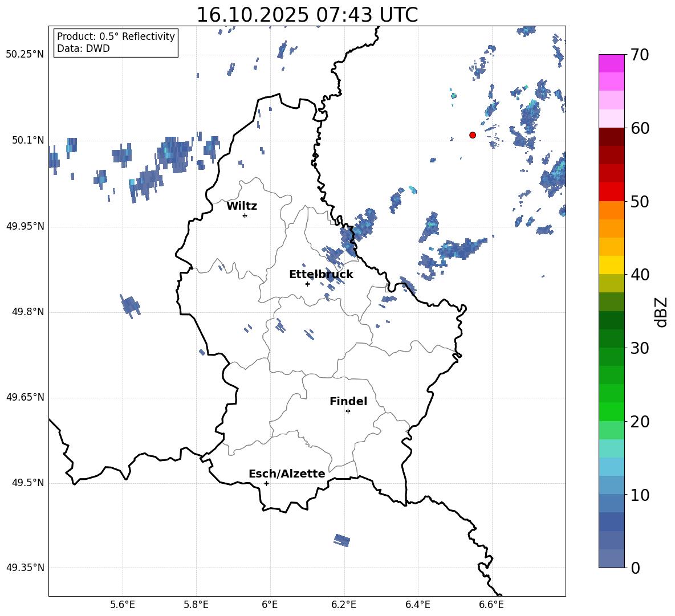Click the yellow colorbar swatch above 40
Screen dimensions: 675x616
pos(612,266)
